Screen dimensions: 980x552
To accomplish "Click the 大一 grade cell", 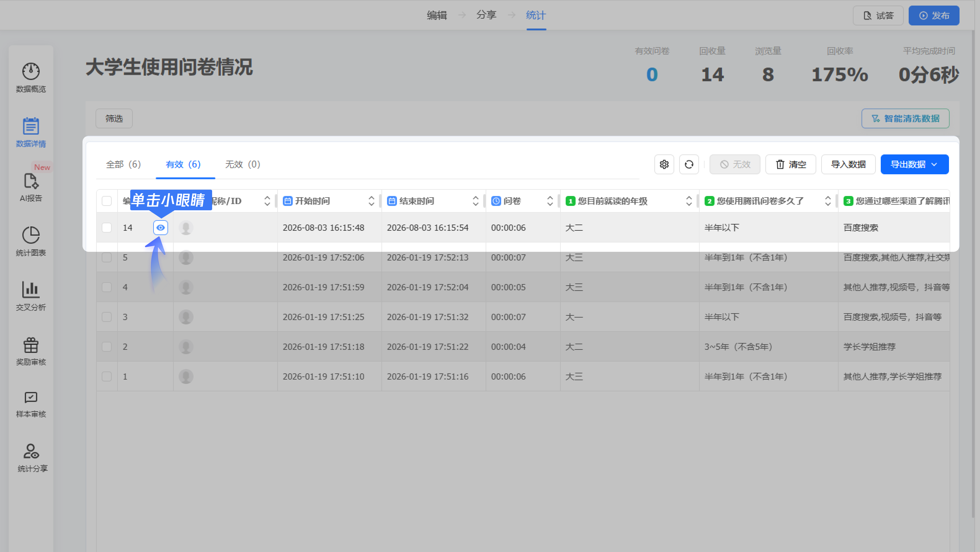I will coord(574,317).
